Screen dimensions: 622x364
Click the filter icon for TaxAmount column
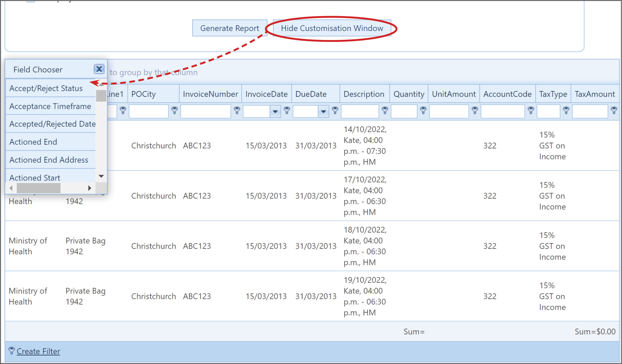click(614, 110)
